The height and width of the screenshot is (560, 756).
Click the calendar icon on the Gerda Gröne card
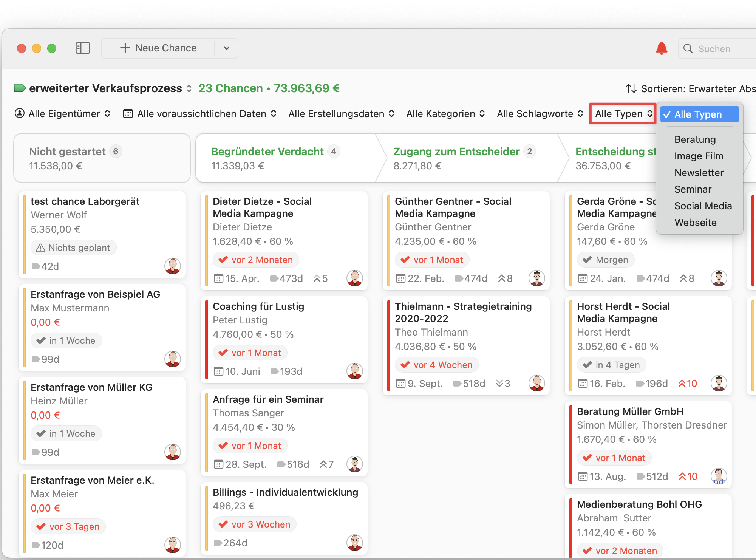point(582,278)
